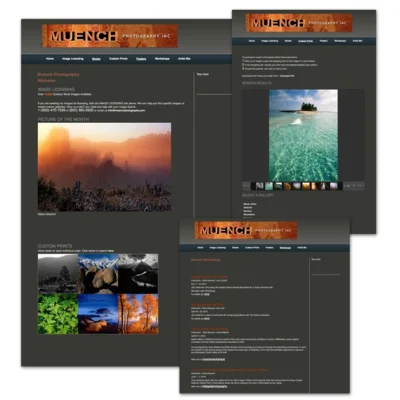
Task: Open Workshops in the search results page navigation
Action: tap(340, 41)
